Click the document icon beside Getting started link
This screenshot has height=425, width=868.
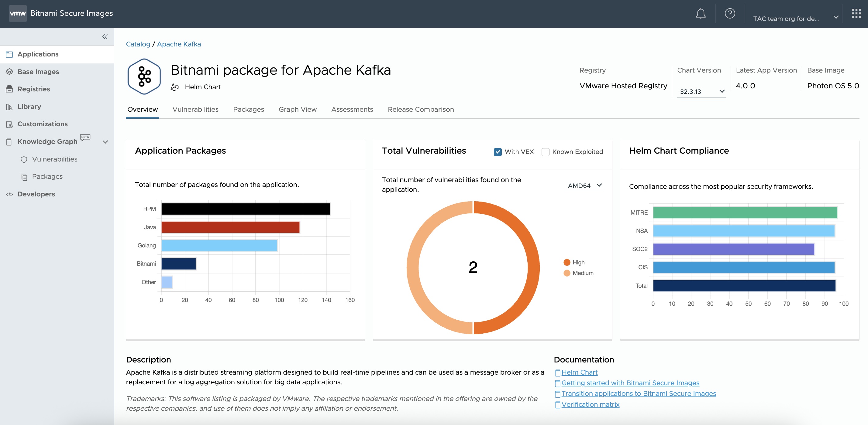557,384
